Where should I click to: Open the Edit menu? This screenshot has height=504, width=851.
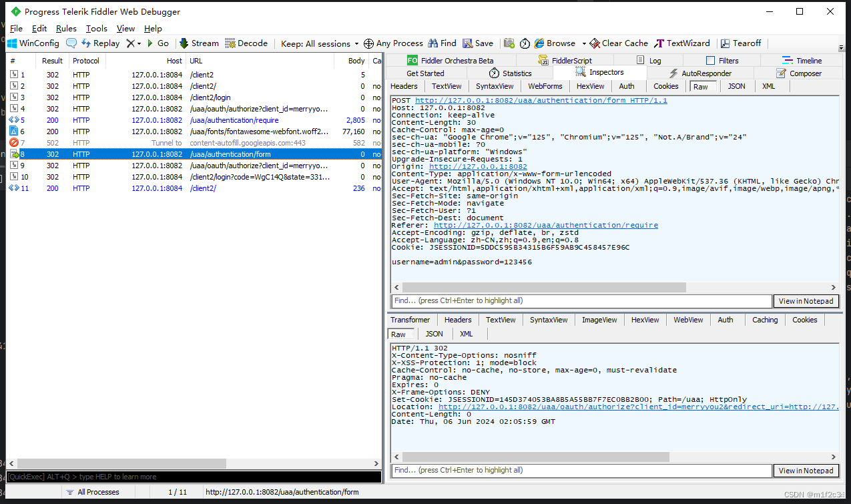(x=39, y=29)
